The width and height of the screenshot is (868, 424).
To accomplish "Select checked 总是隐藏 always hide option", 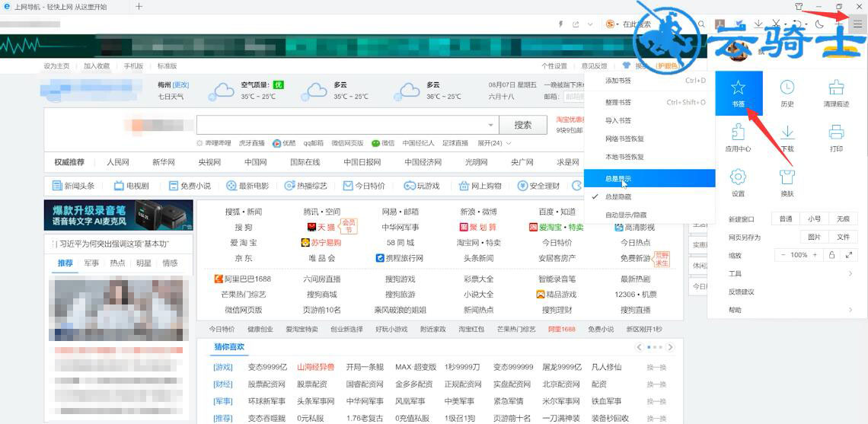I will point(649,196).
